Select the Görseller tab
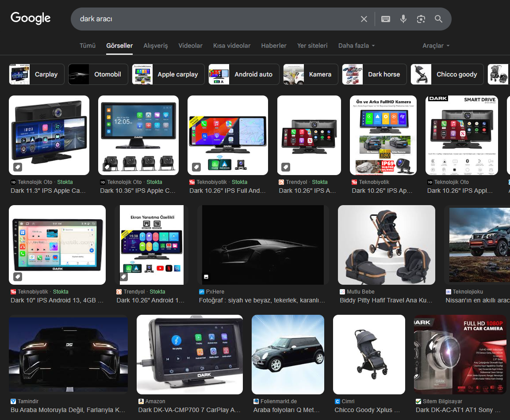Image resolution: width=510 pixels, height=420 pixels. tap(119, 46)
